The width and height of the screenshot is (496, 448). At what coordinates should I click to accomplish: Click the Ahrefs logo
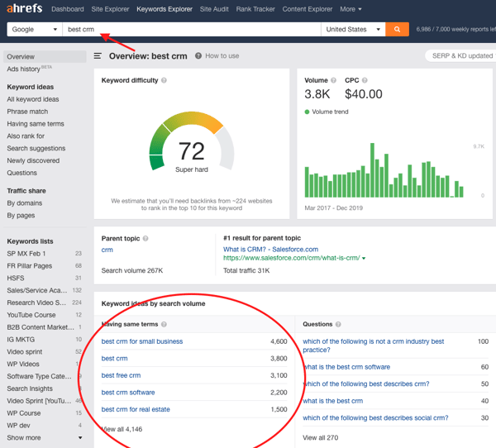click(x=23, y=9)
